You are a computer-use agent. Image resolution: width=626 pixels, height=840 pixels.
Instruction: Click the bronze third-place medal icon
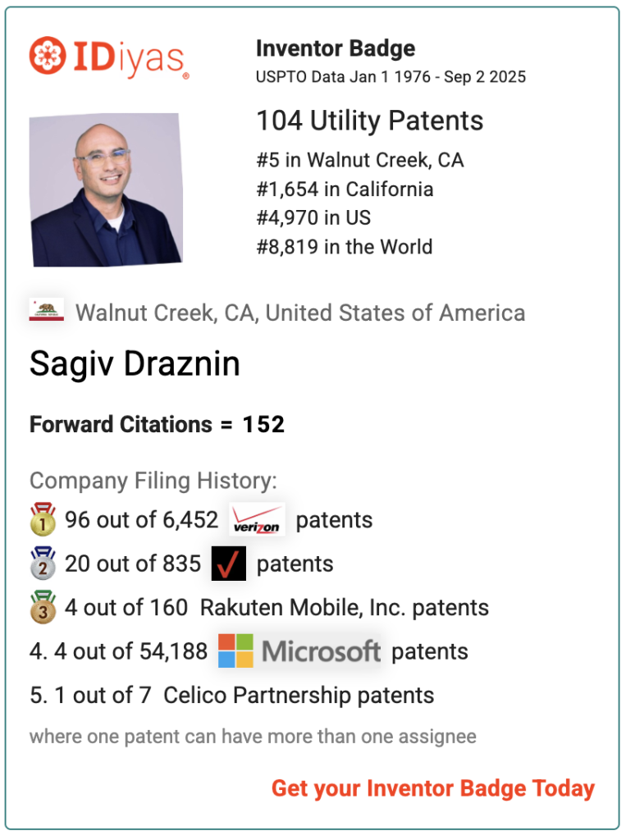click(x=43, y=607)
